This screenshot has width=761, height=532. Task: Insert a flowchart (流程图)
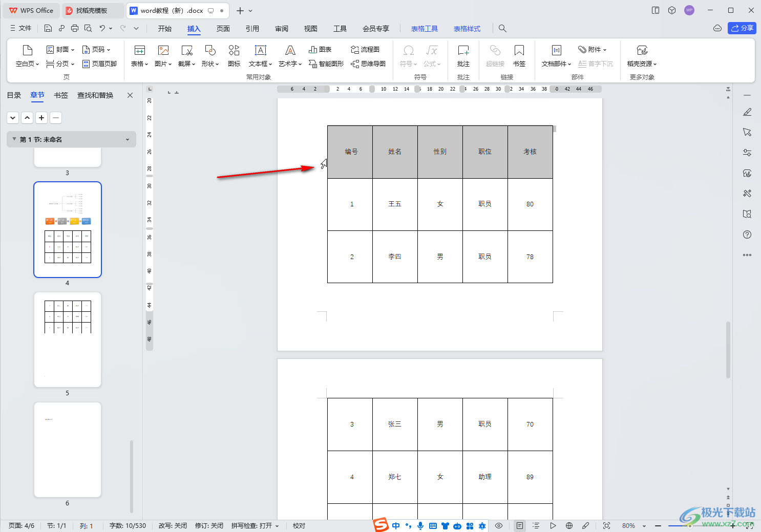[365, 50]
